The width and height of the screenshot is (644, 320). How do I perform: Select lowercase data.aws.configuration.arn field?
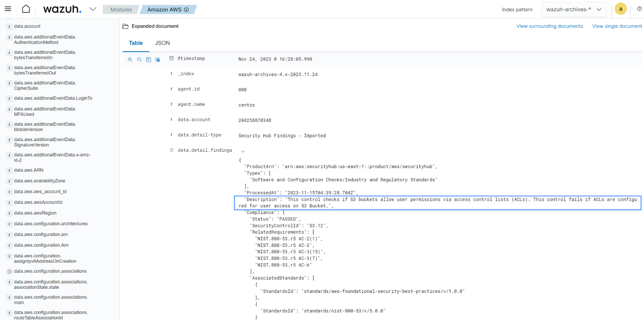[x=41, y=234]
